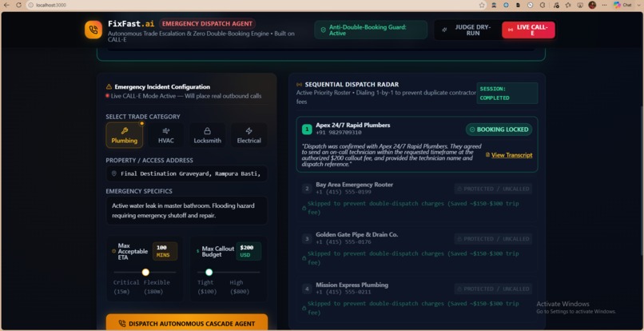Viewport: 644px width, 331px height.
Task: Click Anti-Double-Booking Guard Active badge
Action: point(371,30)
